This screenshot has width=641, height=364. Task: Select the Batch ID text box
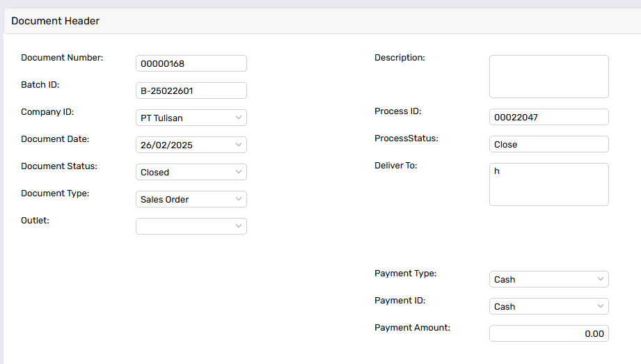[191, 90]
